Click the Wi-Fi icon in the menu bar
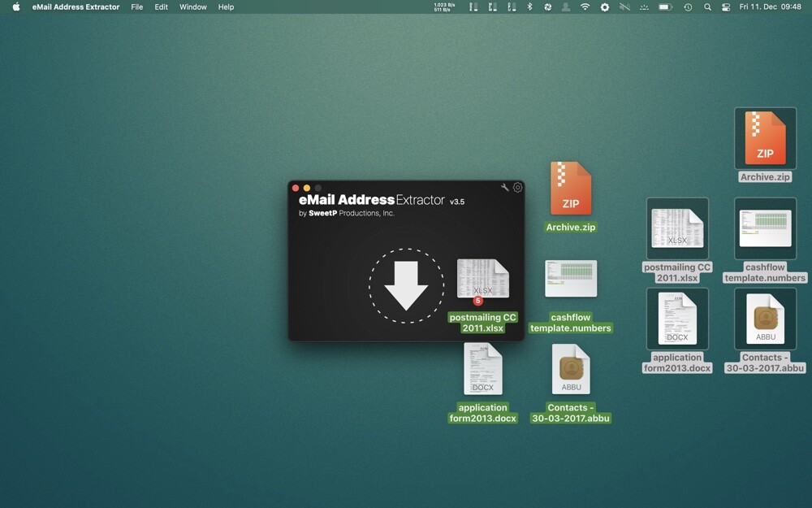812x508 pixels. click(x=585, y=7)
